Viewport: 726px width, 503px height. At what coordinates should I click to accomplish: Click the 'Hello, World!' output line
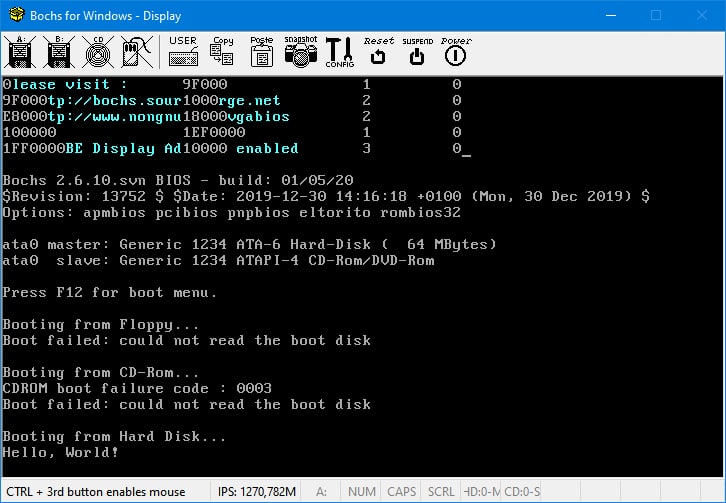[x=61, y=452]
